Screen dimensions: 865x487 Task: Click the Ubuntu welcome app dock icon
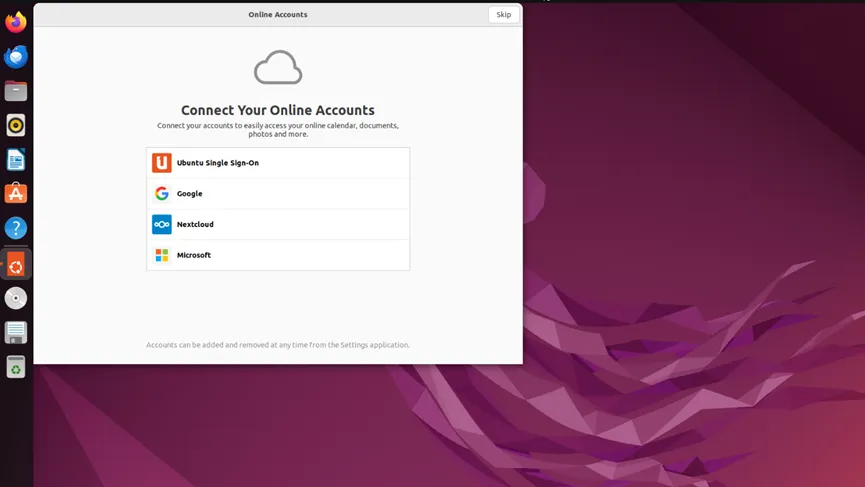(x=16, y=266)
